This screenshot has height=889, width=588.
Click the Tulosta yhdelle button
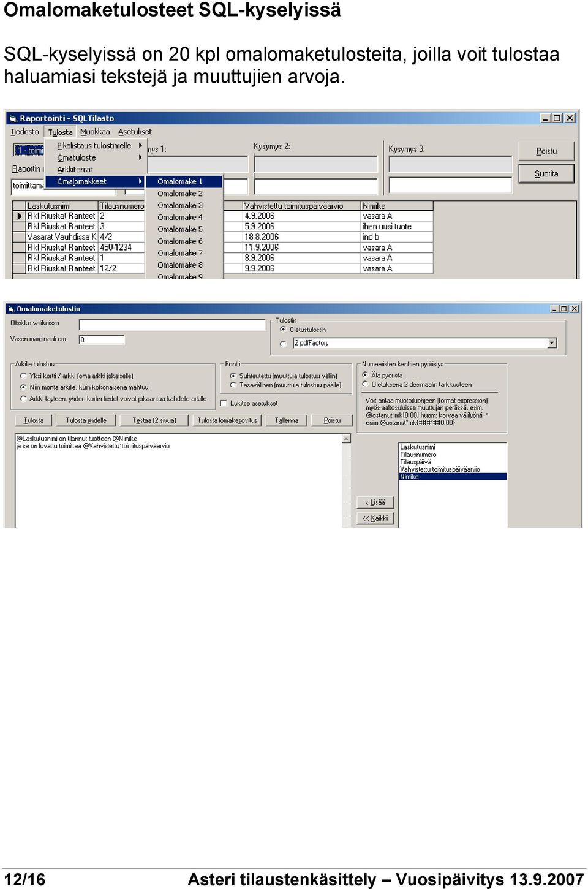coord(86,420)
